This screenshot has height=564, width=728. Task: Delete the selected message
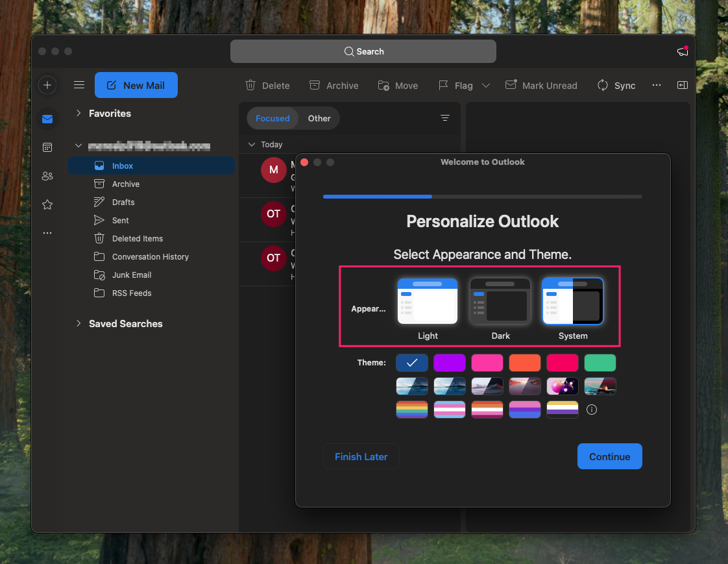click(x=267, y=86)
